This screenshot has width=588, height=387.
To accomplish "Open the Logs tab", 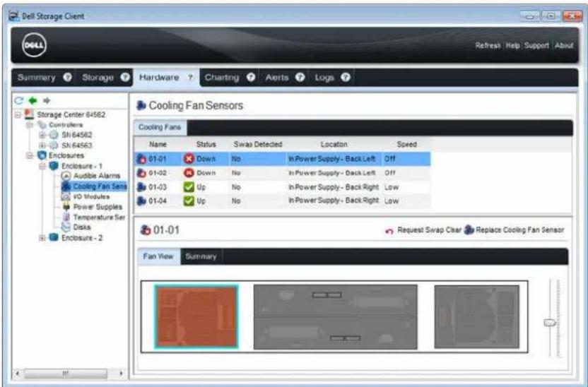I will click(x=324, y=77).
